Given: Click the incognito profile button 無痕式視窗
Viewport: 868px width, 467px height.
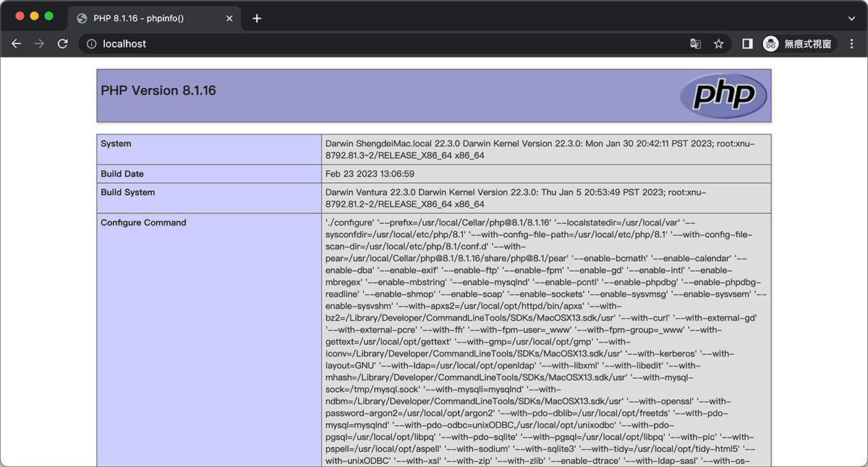Looking at the screenshot, I should tap(799, 44).
